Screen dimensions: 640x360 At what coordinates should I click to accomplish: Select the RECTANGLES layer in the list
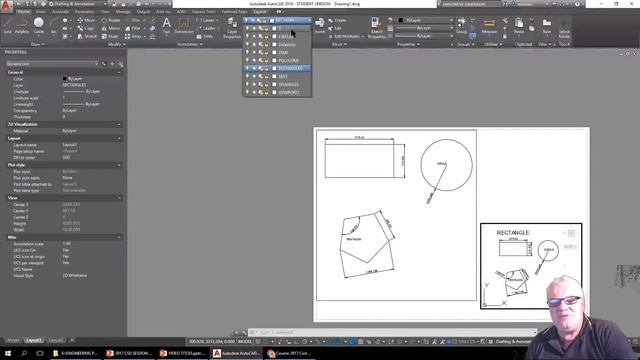point(278,68)
